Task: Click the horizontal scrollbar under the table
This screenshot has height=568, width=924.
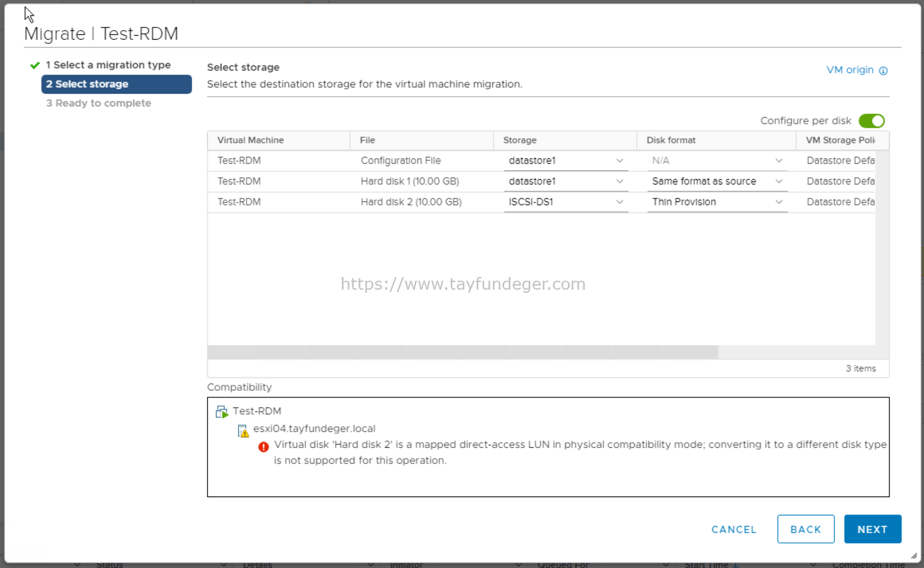Action: 462,352
